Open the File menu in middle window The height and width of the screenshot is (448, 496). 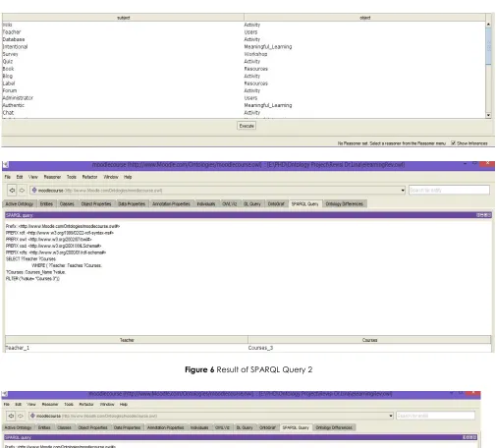(8, 177)
